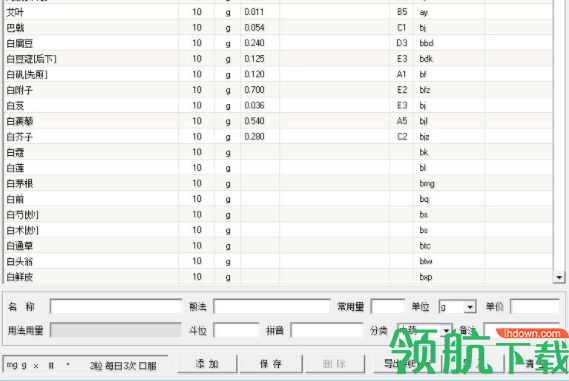
Task: Click the D3 drawer position cell
Action: tap(402, 43)
